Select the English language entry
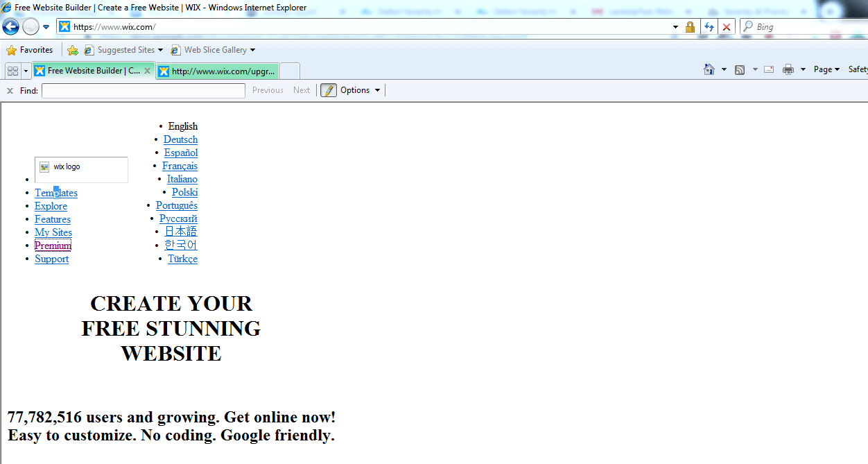868x464 pixels. coord(183,126)
